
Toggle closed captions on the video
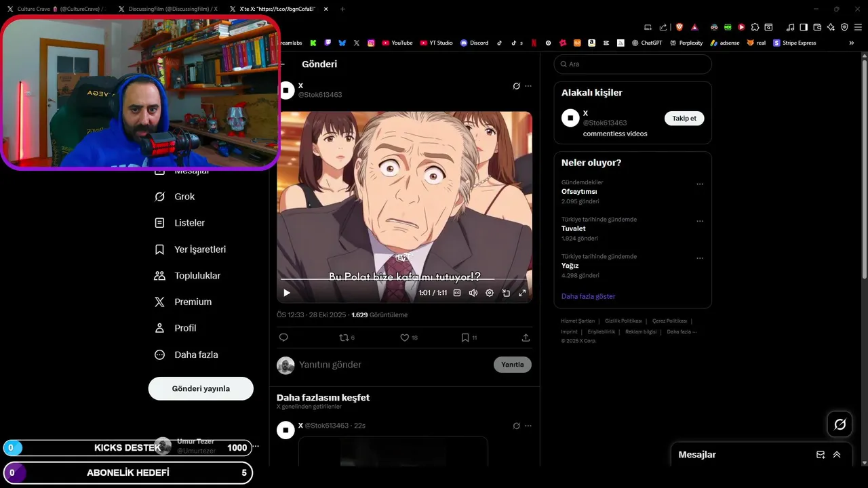point(457,293)
